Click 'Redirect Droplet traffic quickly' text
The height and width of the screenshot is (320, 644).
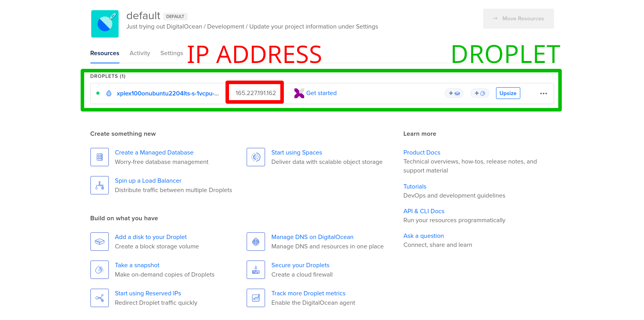coord(156,303)
